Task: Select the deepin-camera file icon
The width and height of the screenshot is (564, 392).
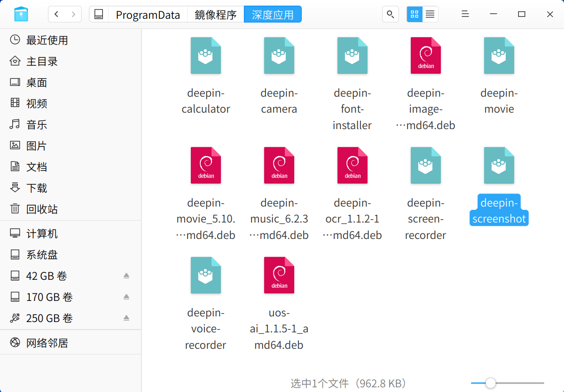Action: coord(279,55)
